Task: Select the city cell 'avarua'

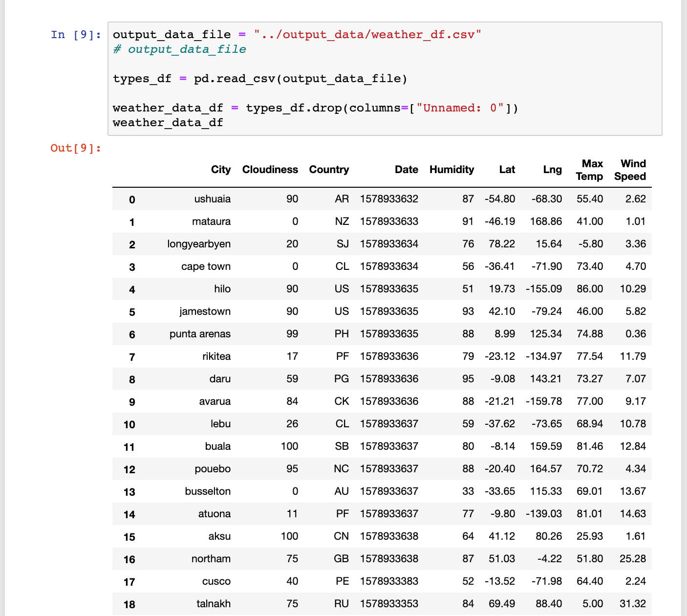Action: point(215,401)
